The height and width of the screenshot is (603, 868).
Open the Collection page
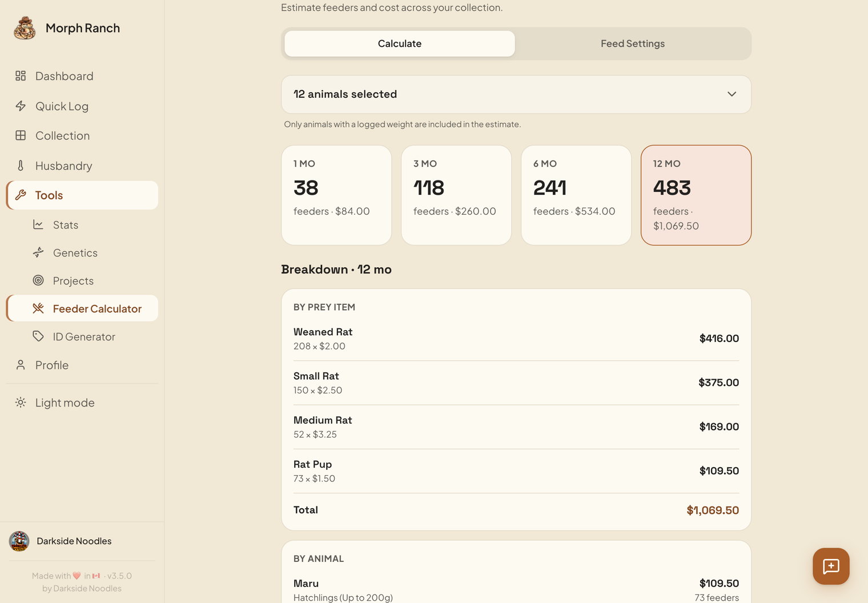[x=82, y=136]
